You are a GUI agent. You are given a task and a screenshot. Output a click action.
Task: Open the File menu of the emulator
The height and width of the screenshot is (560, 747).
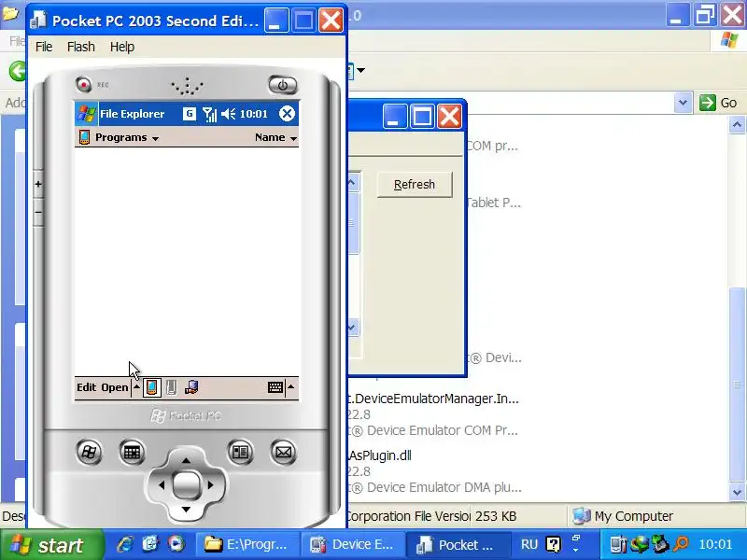tap(44, 47)
